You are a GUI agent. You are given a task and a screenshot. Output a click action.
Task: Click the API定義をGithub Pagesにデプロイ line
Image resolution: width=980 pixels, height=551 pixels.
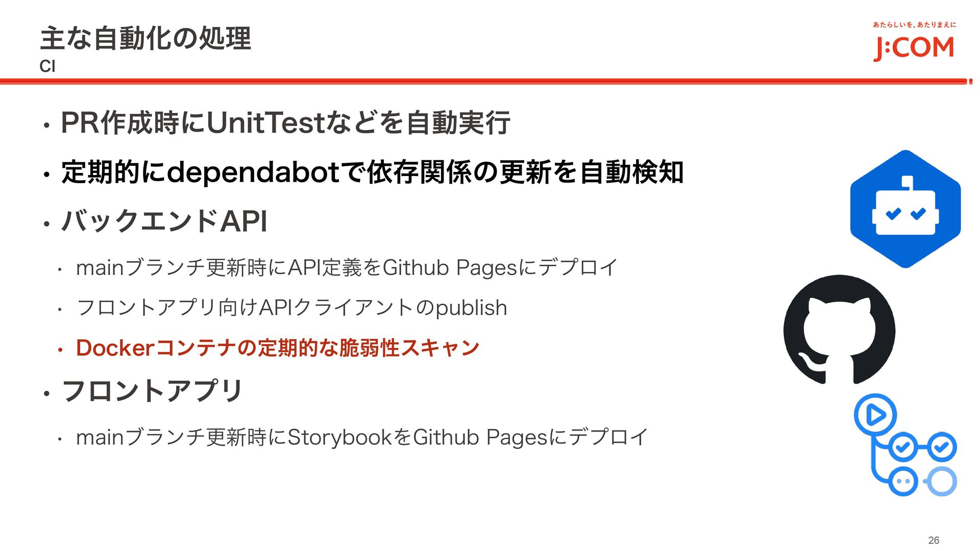tap(347, 267)
